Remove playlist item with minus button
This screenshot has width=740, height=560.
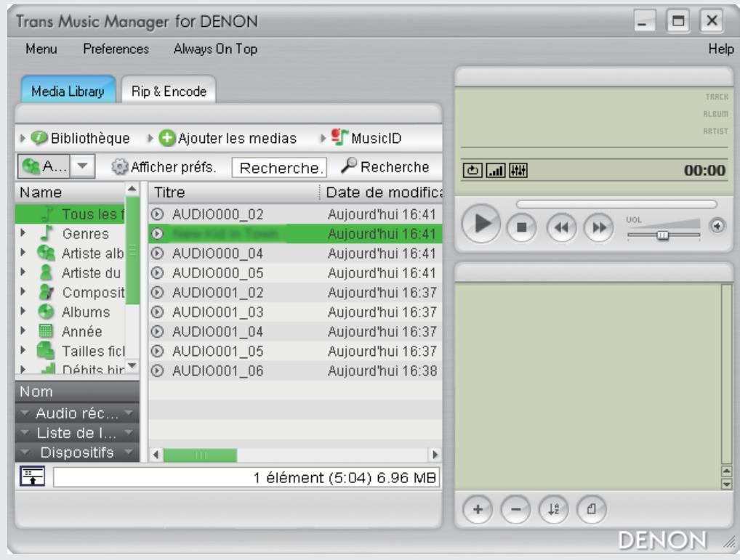[516, 509]
